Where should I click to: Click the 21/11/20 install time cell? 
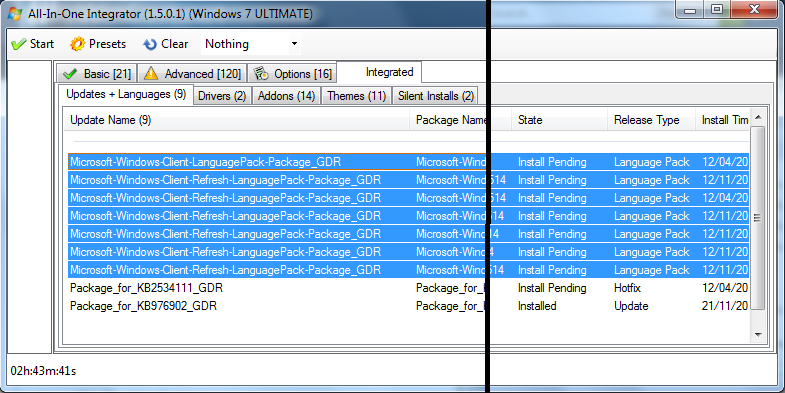pos(724,306)
